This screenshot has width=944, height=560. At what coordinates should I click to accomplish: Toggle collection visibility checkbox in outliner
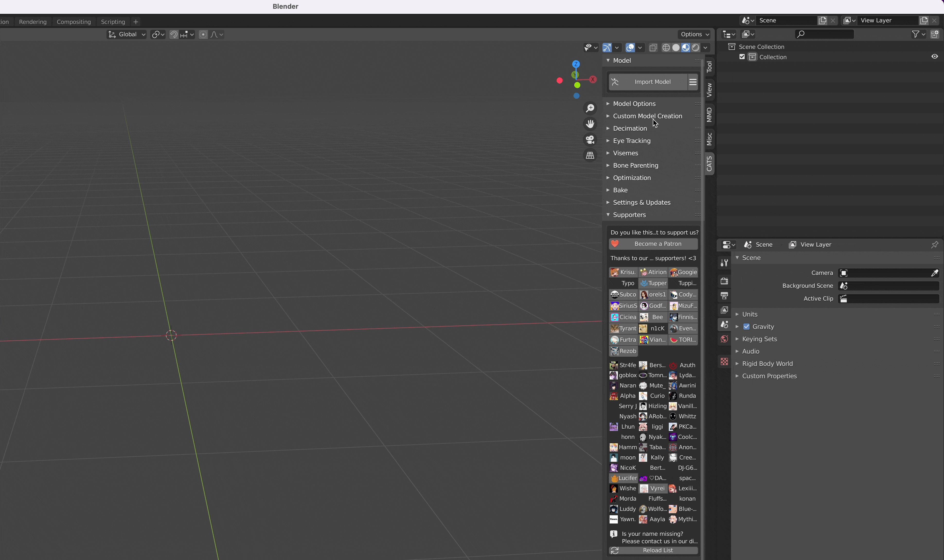click(x=742, y=57)
